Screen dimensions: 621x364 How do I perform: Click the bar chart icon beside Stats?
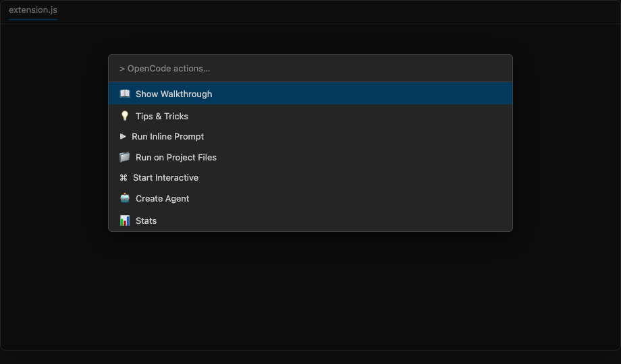click(125, 220)
